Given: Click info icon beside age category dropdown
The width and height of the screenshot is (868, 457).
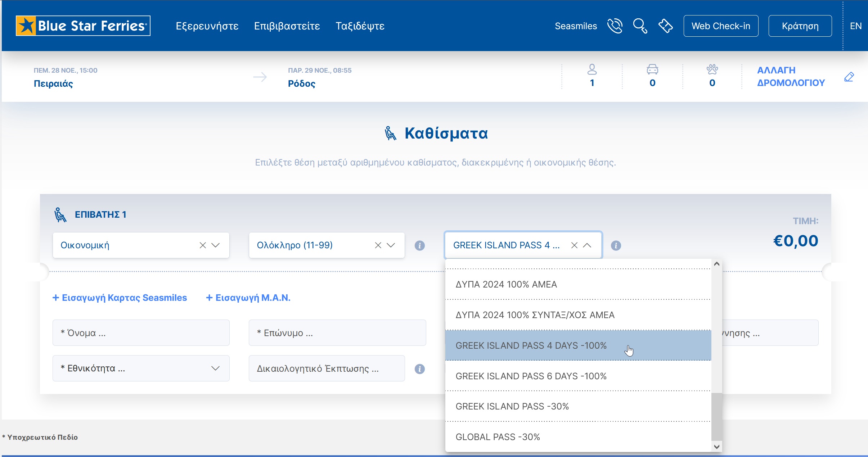Looking at the screenshot, I should click(420, 245).
